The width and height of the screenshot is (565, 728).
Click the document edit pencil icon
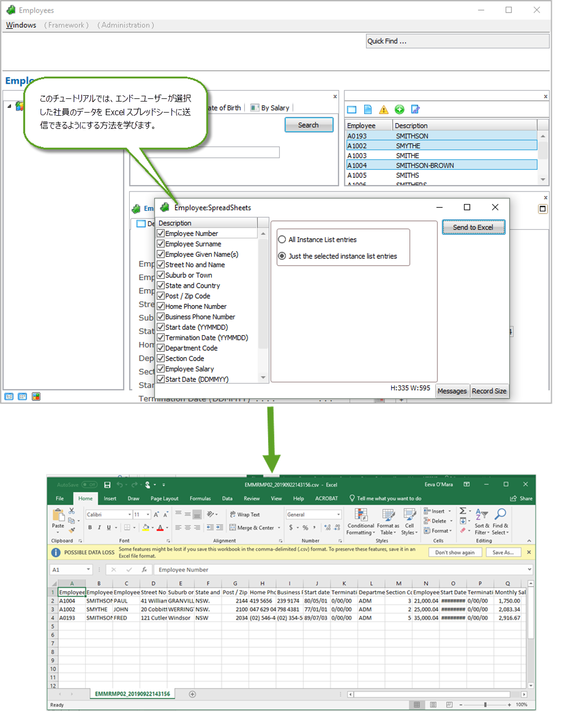pos(415,109)
